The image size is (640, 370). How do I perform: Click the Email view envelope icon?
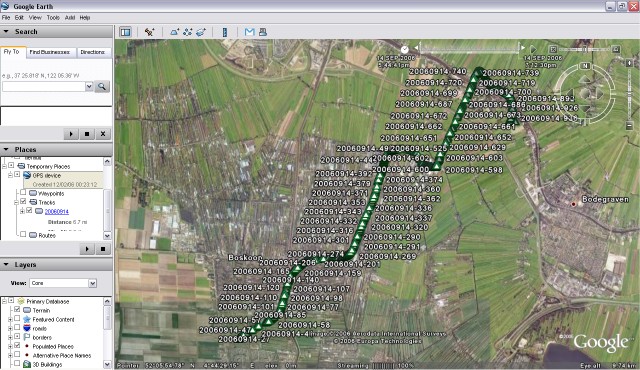click(x=249, y=32)
